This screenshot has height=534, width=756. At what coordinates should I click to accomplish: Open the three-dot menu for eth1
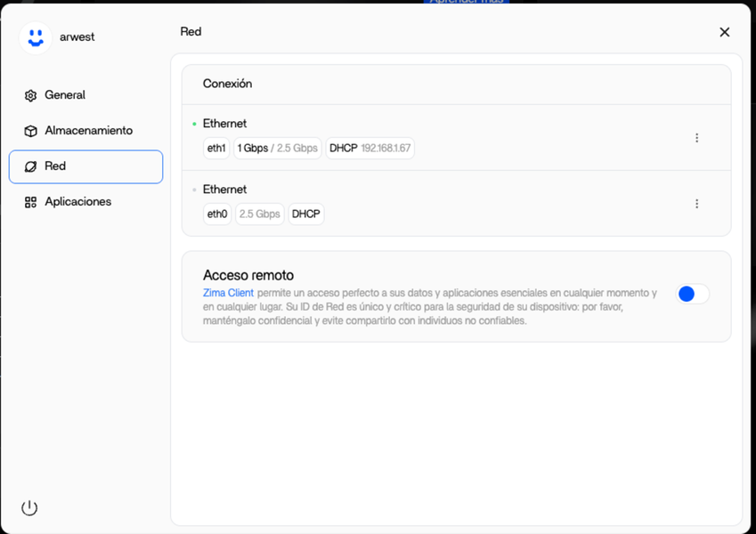click(696, 138)
